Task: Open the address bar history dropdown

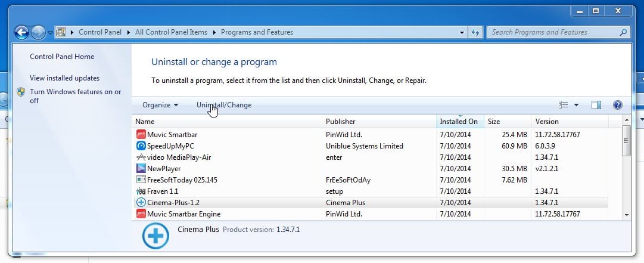Action: tap(462, 32)
